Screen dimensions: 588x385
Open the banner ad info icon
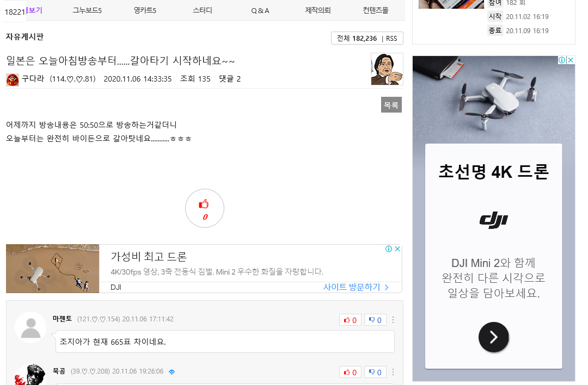(x=389, y=249)
